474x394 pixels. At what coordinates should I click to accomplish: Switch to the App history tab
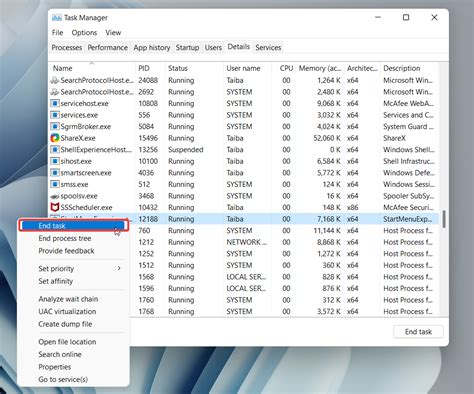point(152,48)
